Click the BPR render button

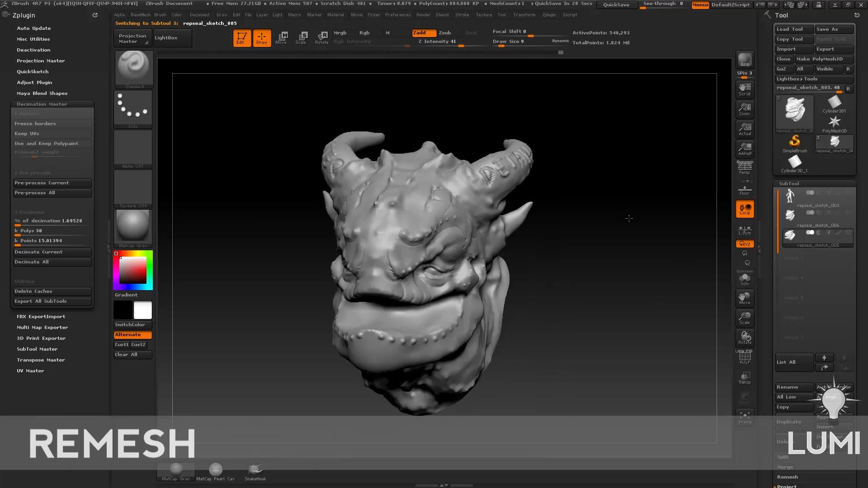click(x=745, y=60)
